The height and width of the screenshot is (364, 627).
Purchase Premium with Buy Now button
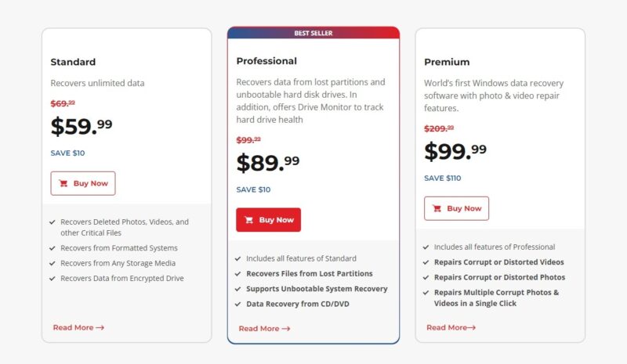point(457,208)
